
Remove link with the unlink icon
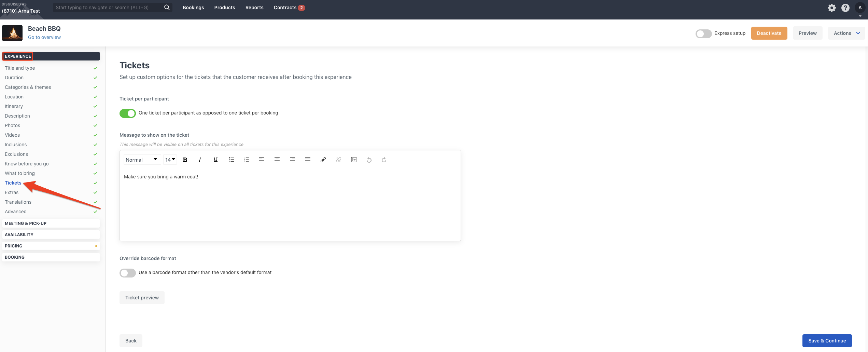(x=338, y=160)
